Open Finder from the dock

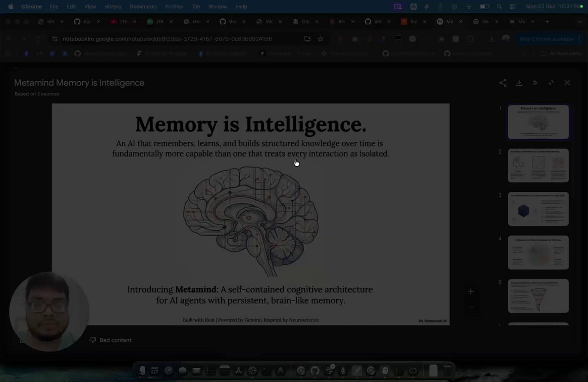click(x=142, y=371)
